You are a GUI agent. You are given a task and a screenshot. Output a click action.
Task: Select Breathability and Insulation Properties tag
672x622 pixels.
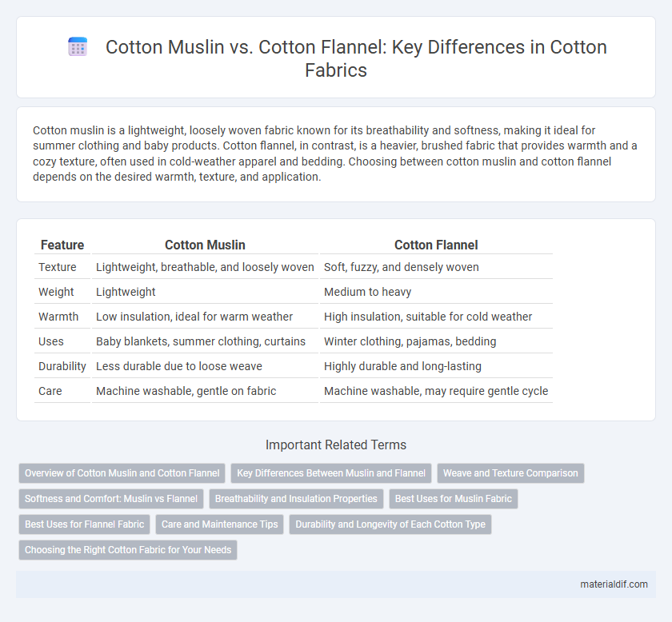point(296,499)
